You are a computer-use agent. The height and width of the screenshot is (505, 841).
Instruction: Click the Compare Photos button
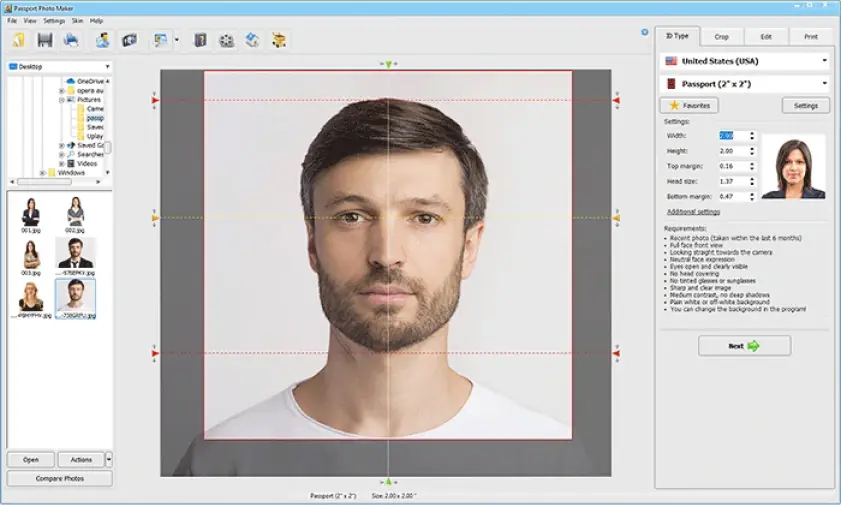pyautogui.click(x=59, y=479)
